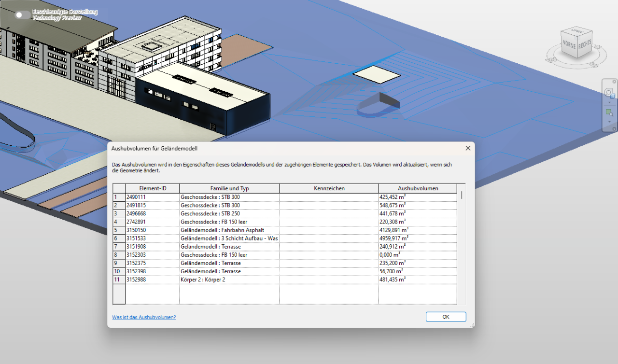Click the Aushubvolumen column header

coord(417,188)
